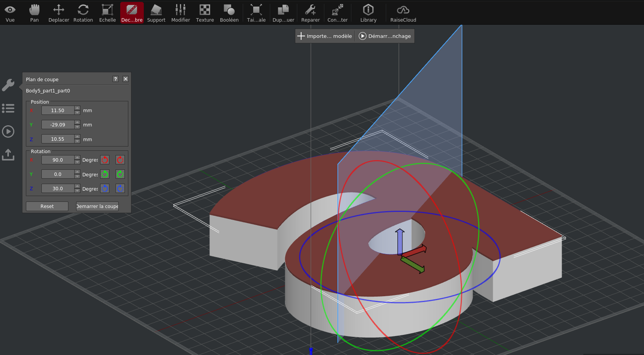The image size is (644, 355).
Task: Close the Plan de coupe panel
Action: coord(126,79)
